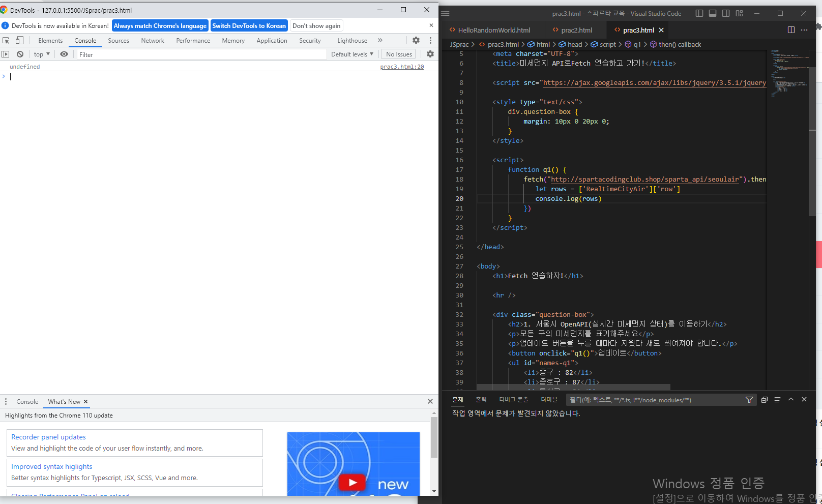This screenshot has width=822, height=504.
Task: Click the googleapis jQuery URL in the code
Action: pyautogui.click(x=655, y=83)
